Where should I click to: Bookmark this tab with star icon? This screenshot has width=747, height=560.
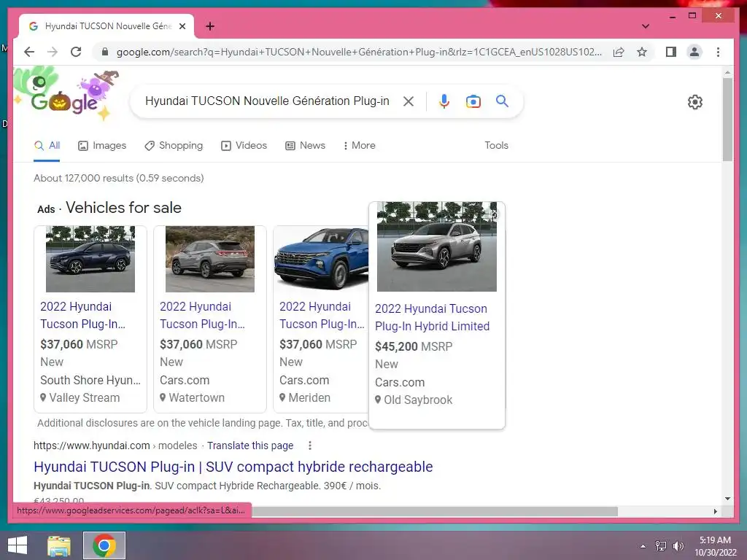[642, 52]
